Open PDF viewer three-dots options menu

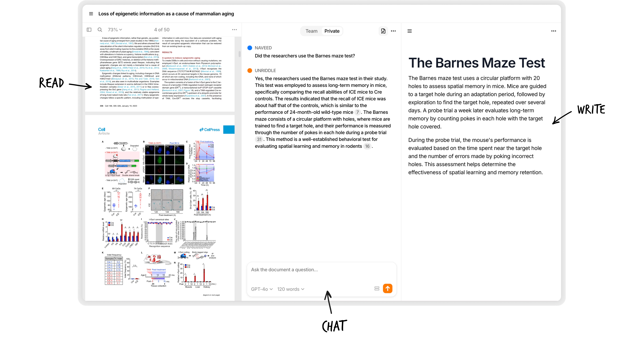pos(234,30)
